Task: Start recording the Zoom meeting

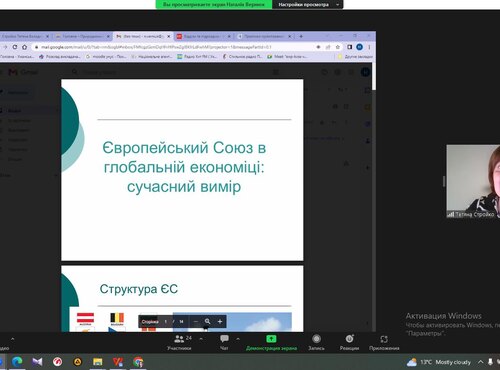Action: [x=316, y=342]
